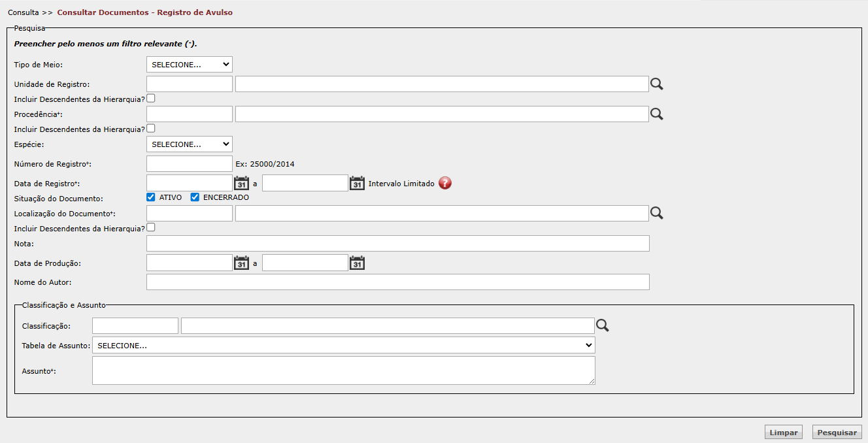Screen dimensions: 868x443
Task: Tick Incluir Descendentes checkbox below Procedência
Action: 151,129
